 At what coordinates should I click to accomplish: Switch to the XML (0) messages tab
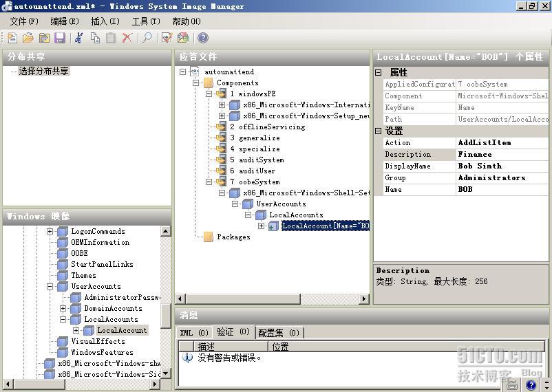194,333
